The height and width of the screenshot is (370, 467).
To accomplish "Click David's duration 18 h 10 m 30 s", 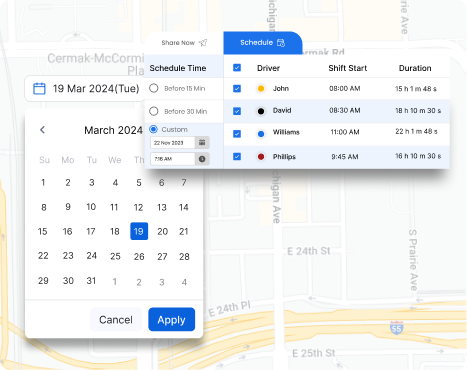I will (418, 110).
